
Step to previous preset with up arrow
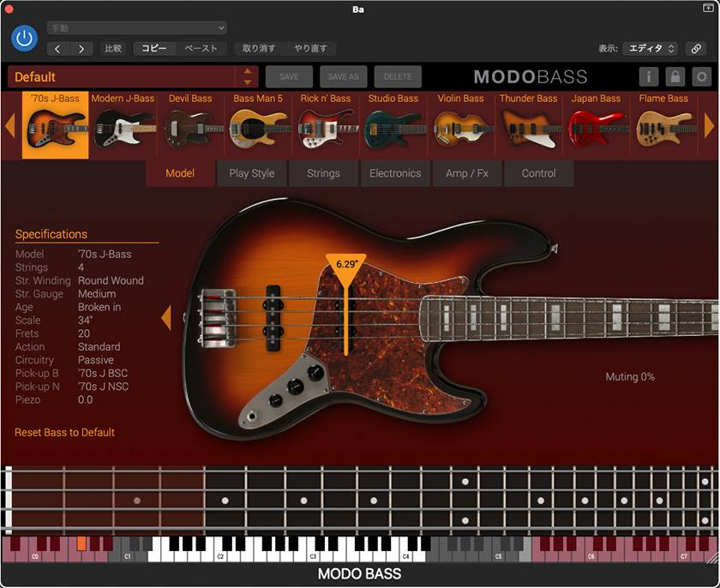pyautogui.click(x=248, y=71)
